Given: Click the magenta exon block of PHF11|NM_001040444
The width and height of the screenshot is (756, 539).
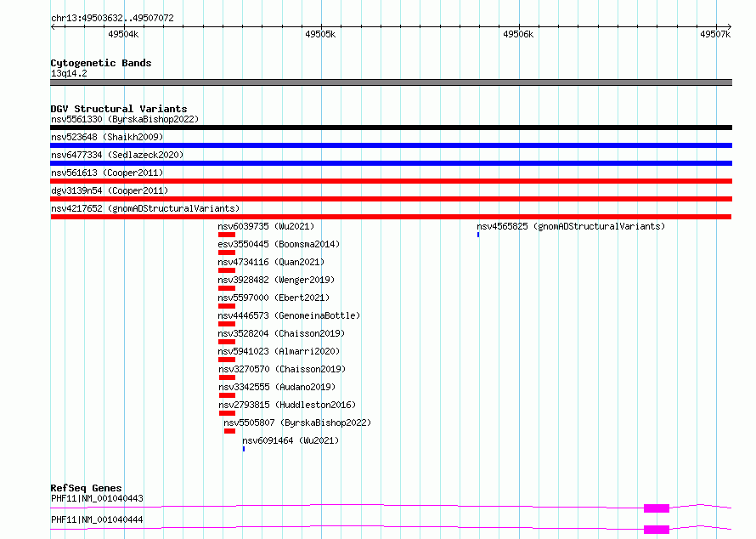Looking at the screenshot, I should point(657,530).
